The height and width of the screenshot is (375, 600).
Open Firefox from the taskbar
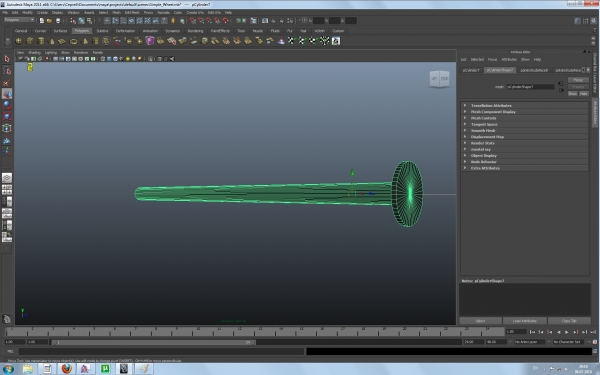click(x=66, y=369)
